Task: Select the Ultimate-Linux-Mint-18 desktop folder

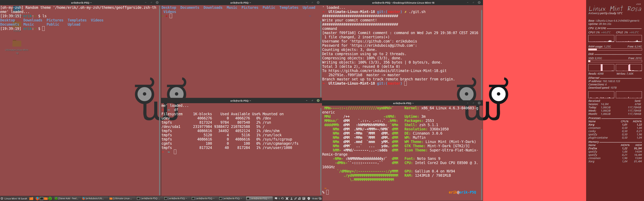Action: coord(17,47)
